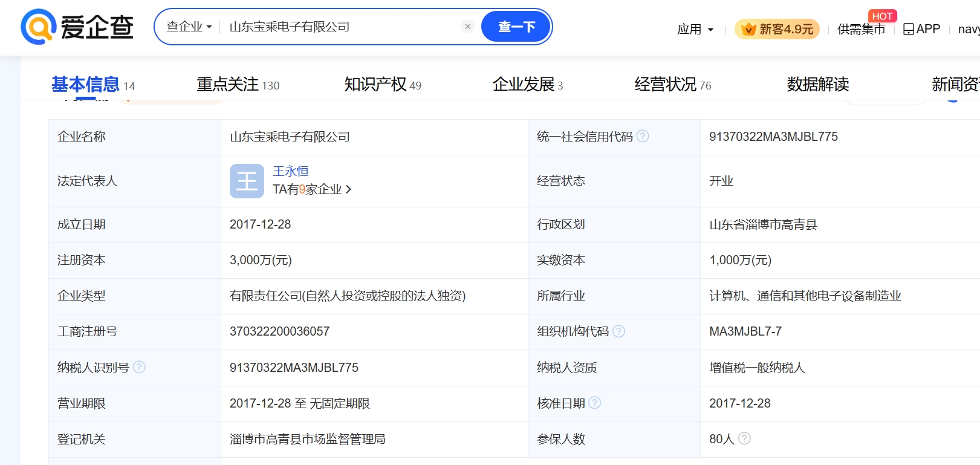Open the 供需集市 link
Viewport: 980px width, 465px height.
click(x=861, y=29)
